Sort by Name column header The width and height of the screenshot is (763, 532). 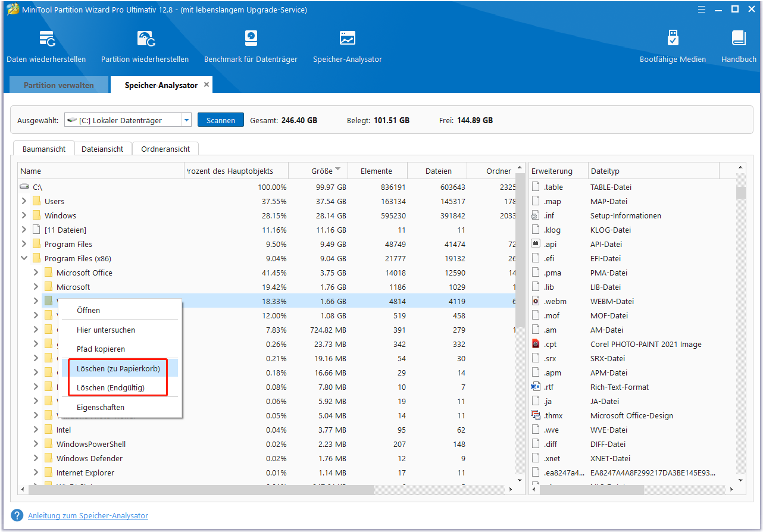[101, 171]
